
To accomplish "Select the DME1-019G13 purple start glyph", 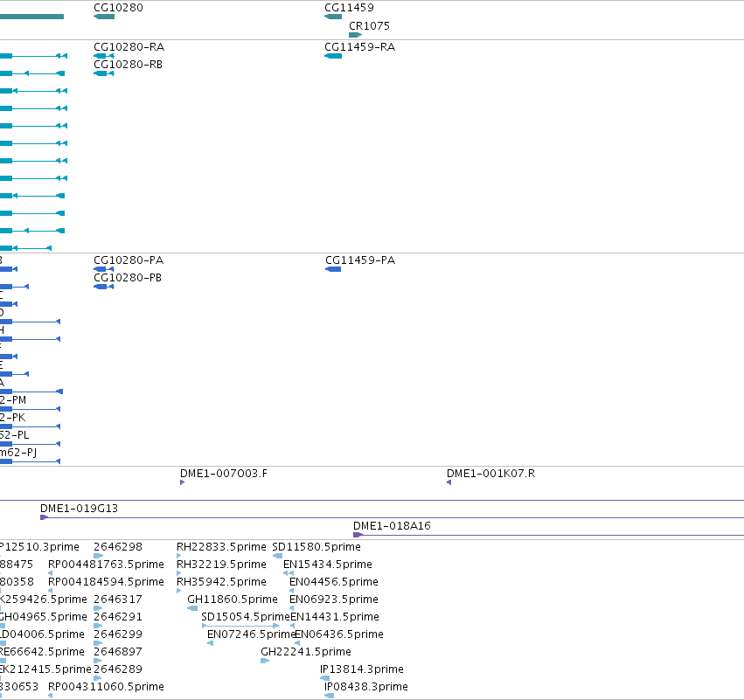I will click(44, 517).
